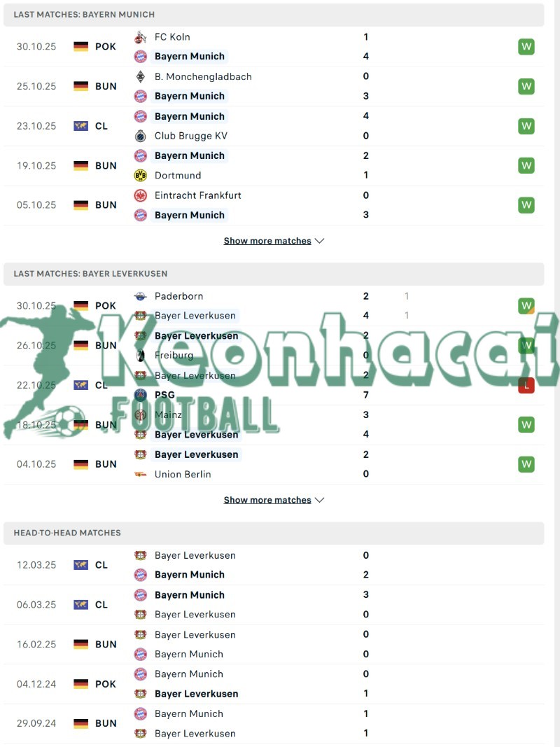
Task: Click the Union Berlin crest icon
Action: [x=140, y=474]
